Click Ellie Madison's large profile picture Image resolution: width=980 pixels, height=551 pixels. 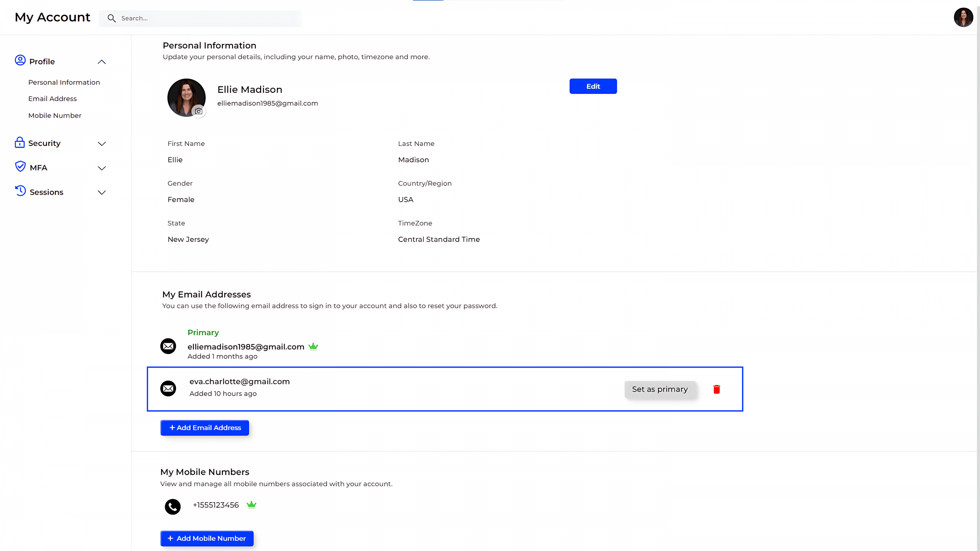(186, 98)
